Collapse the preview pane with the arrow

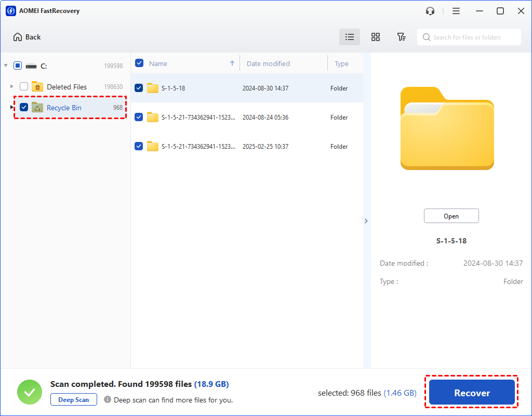tap(366, 221)
